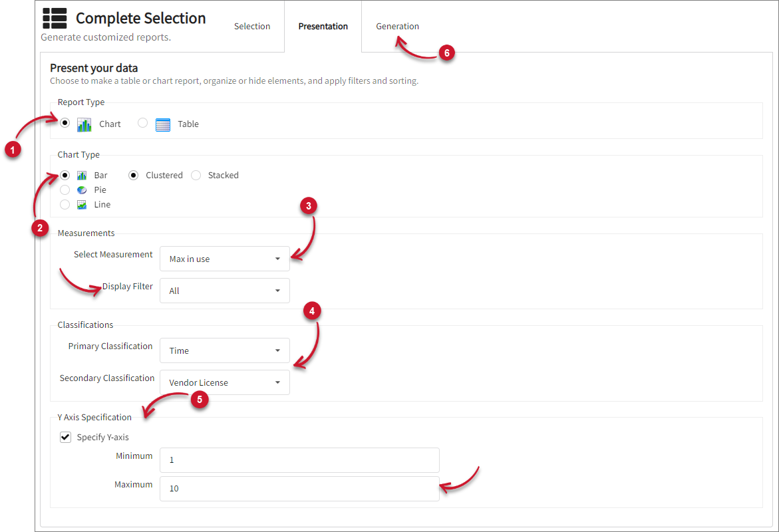Click the Line chart type icon
Image resolution: width=779 pixels, height=532 pixels.
click(x=82, y=205)
